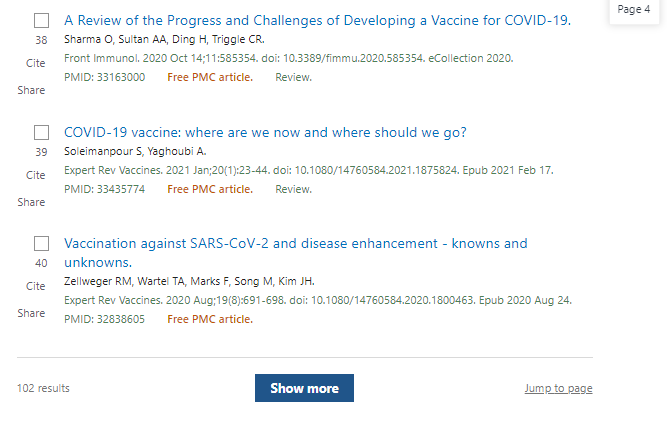Click the Page 4 indicator label
The image size is (667, 434).
pos(633,9)
